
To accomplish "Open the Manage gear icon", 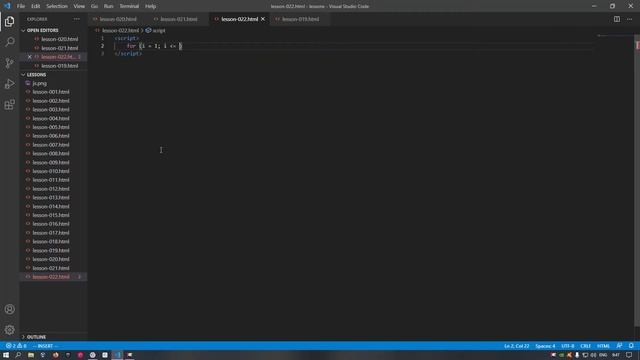I will coord(9,329).
